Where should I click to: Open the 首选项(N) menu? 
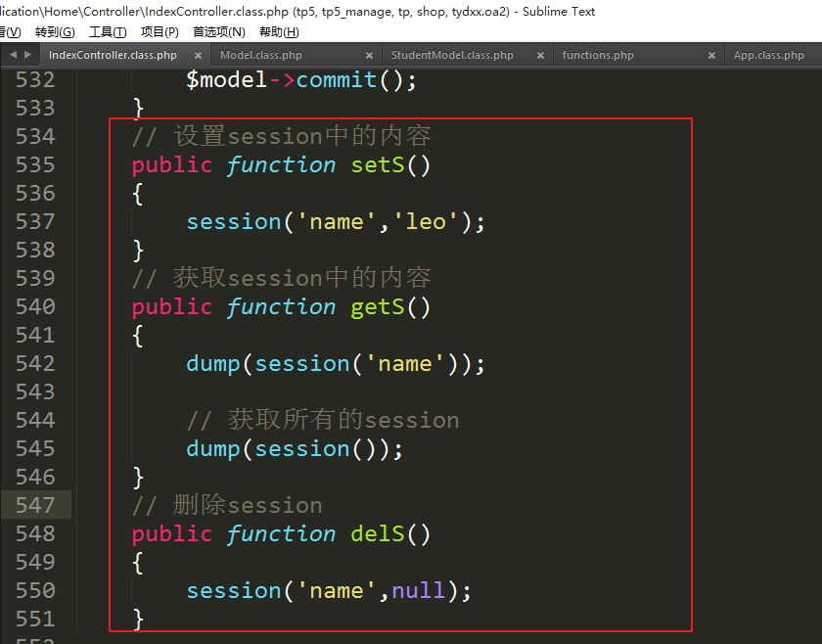(x=219, y=32)
